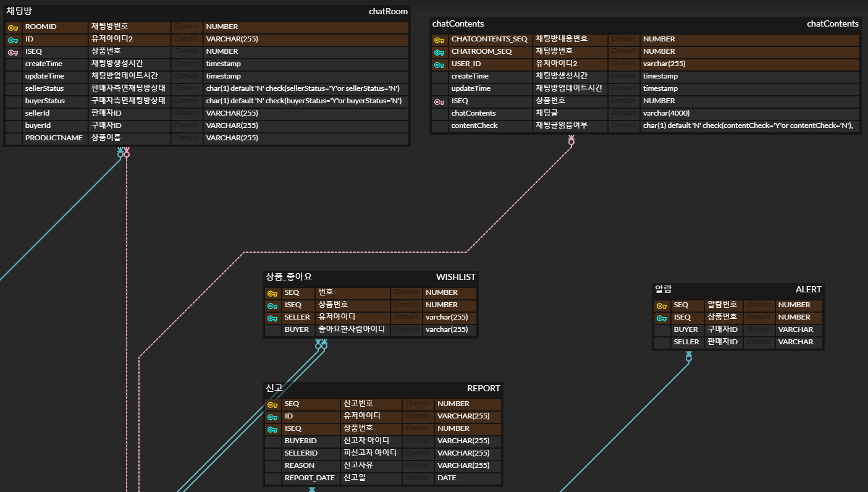Click the '채팅글' logical name cell

tap(570, 114)
